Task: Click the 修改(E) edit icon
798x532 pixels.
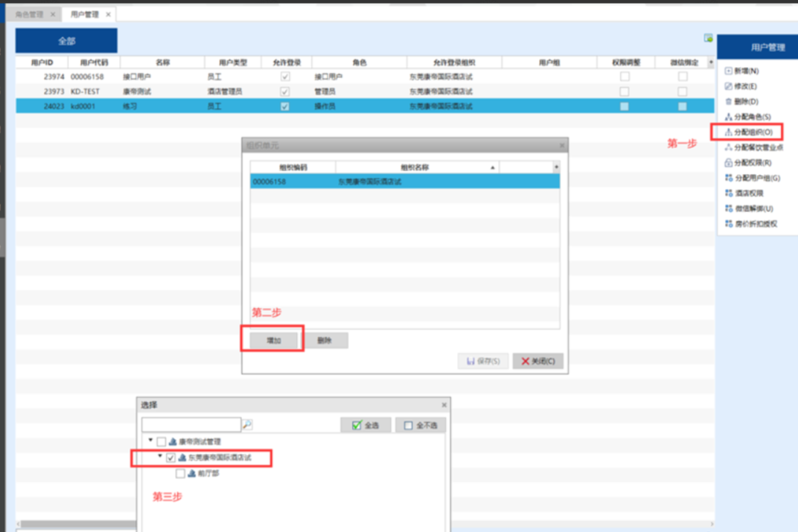Action: (x=729, y=86)
